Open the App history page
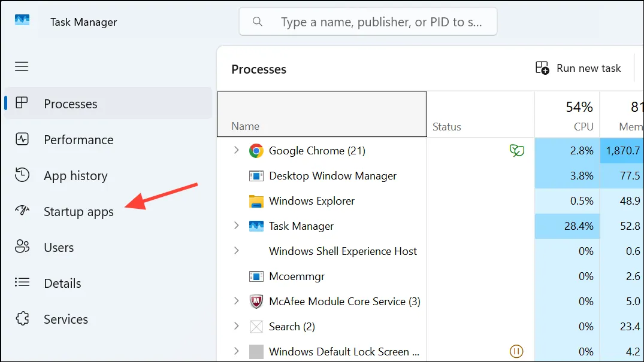Viewport: 644px width, 362px height. [108, 175]
